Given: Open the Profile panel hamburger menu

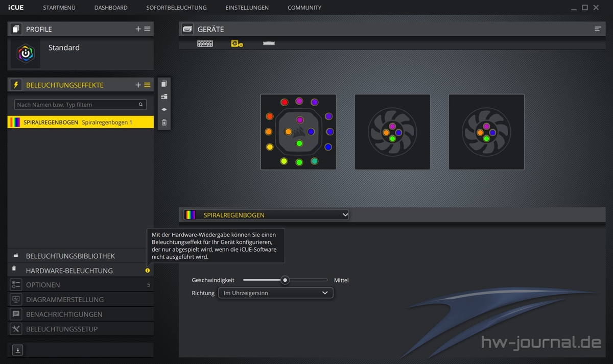Looking at the screenshot, I should (x=147, y=29).
